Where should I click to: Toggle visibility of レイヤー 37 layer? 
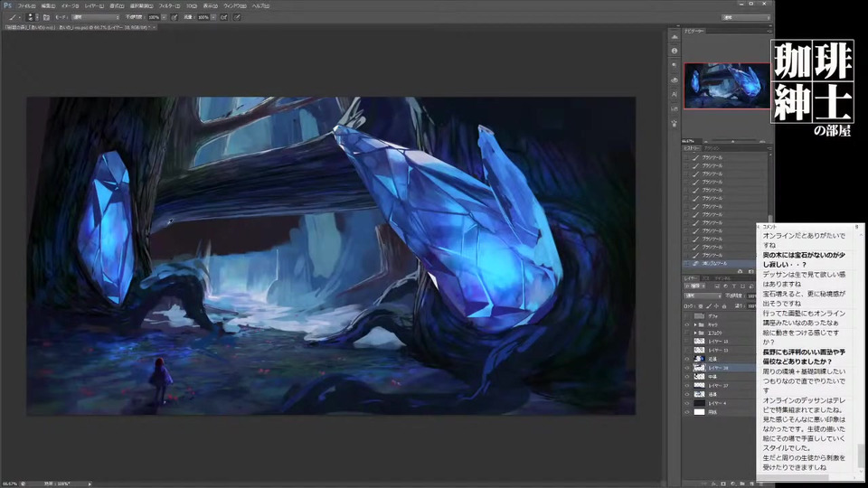click(x=687, y=385)
